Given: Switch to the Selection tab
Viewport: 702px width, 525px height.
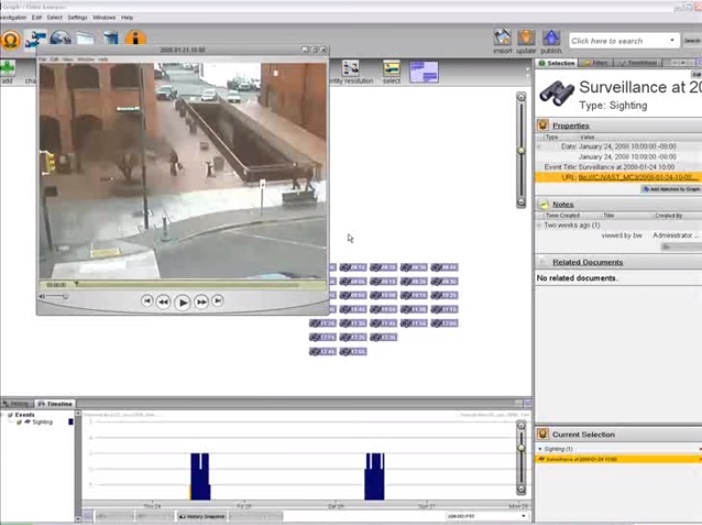Looking at the screenshot, I should tap(556, 63).
